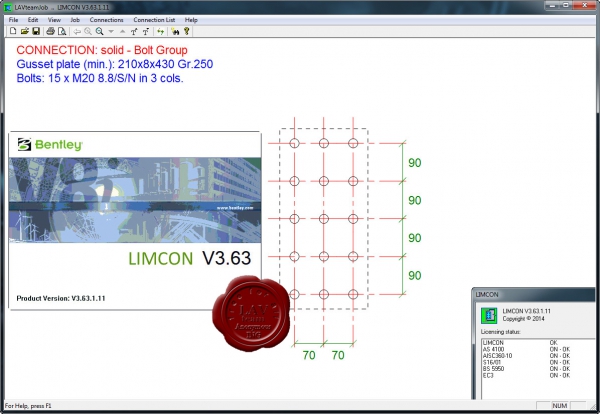This screenshot has height=414, width=600.
Task: Open the View menu
Action: pyautogui.click(x=54, y=20)
